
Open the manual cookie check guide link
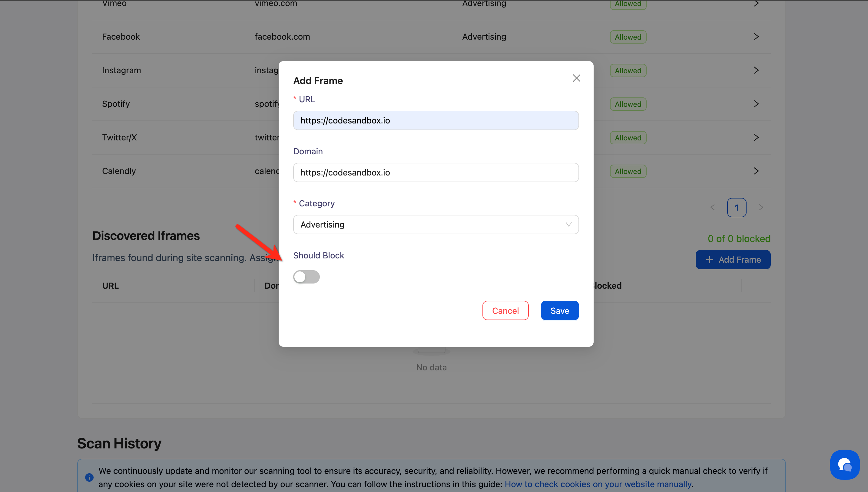(x=598, y=484)
